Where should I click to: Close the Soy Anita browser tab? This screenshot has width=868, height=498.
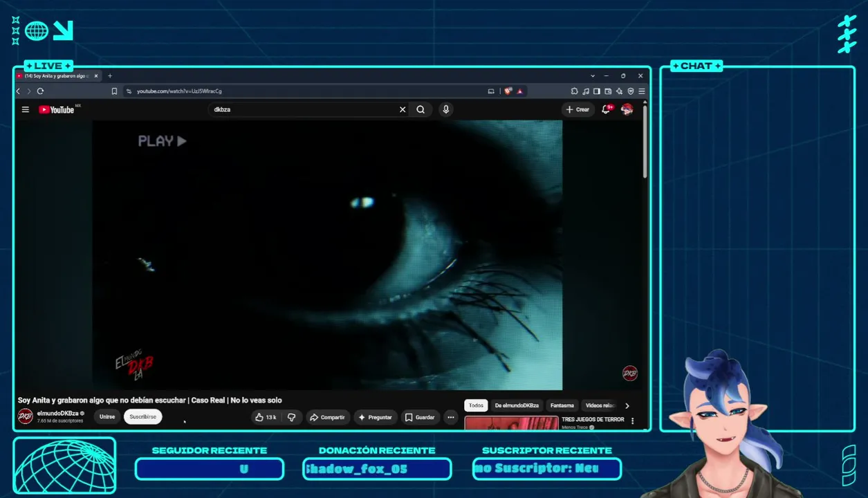coord(96,75)
